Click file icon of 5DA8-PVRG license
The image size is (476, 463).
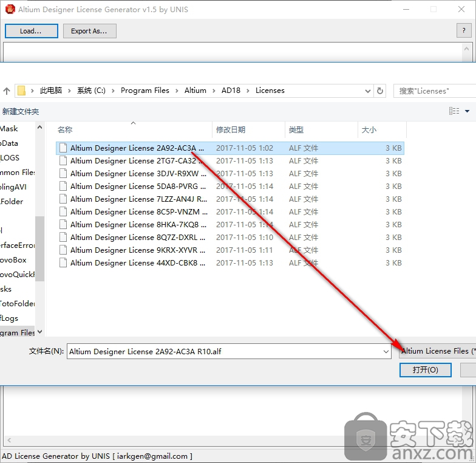point(63,186)
